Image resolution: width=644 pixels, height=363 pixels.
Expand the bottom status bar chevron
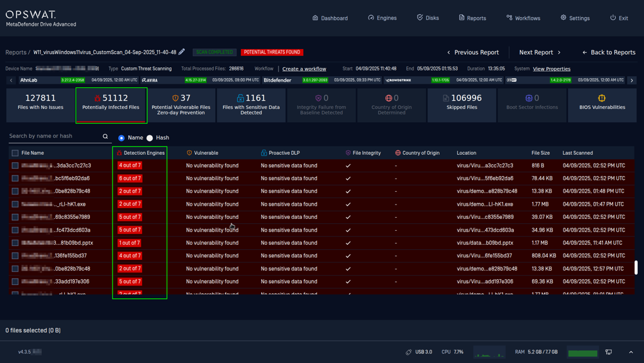[x=631, y=352]
